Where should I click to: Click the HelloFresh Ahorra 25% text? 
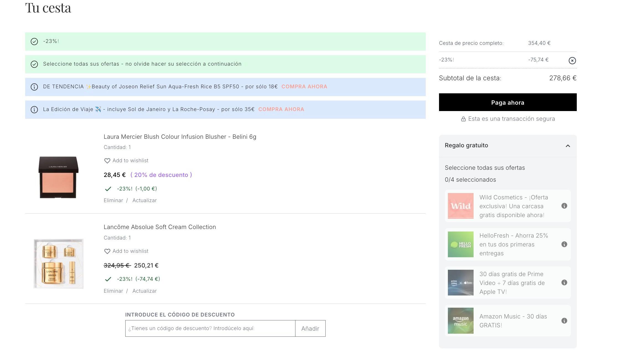pyautogui.click(x=514, y=244)
